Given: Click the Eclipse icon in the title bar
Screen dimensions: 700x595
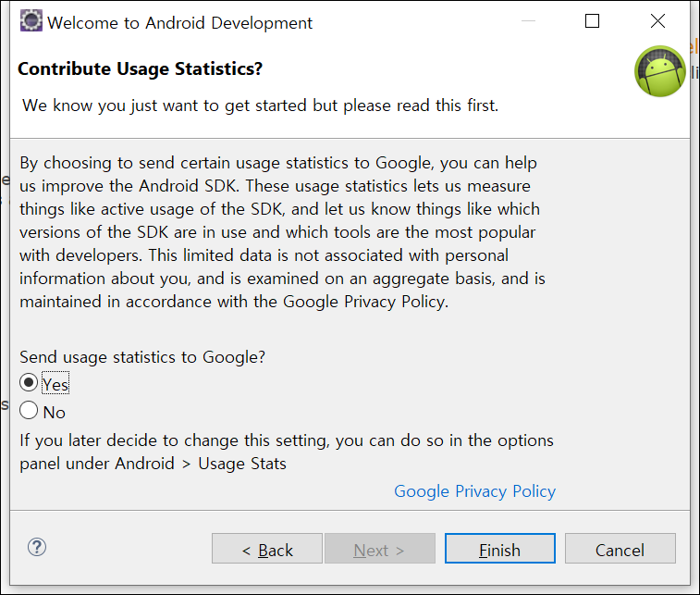Looking at the screenshot, I should (31, 20).
